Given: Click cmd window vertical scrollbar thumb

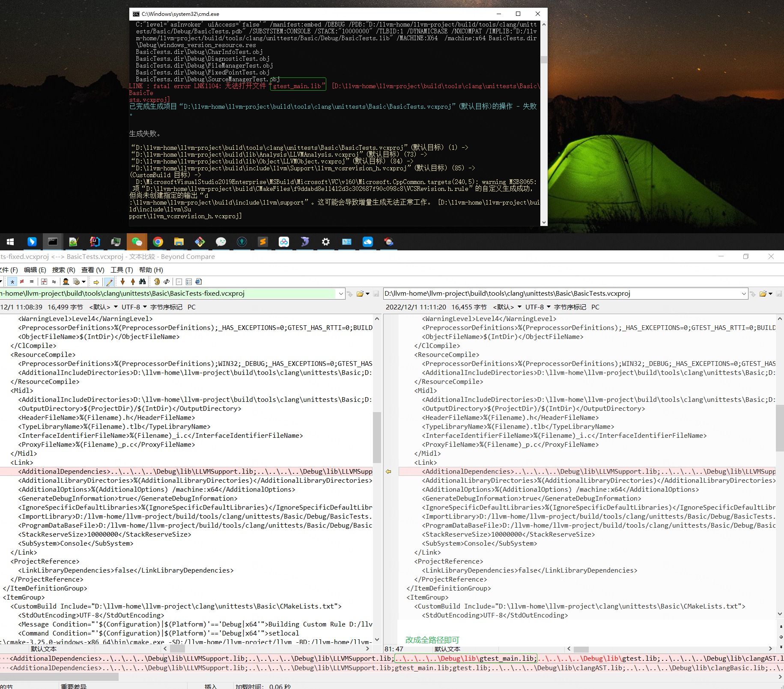Looking at the screenshot, I should [544, 59].
